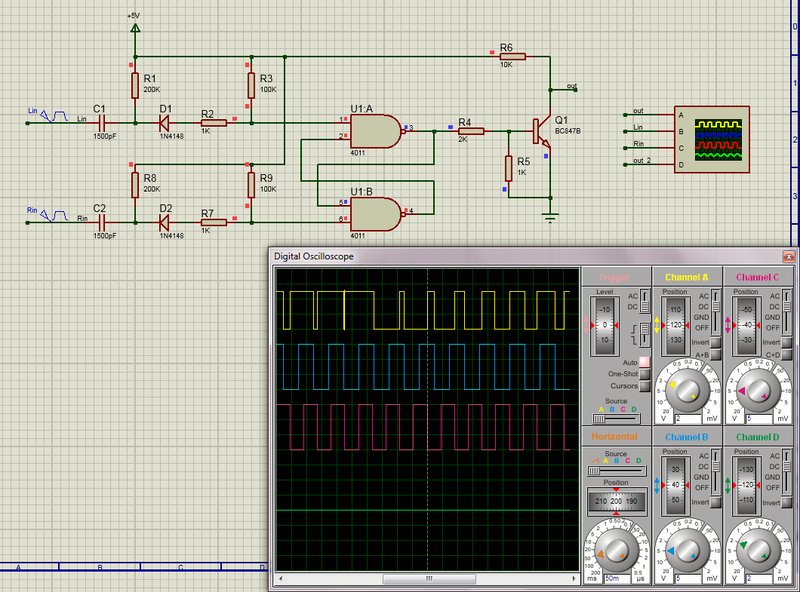Screen dimensions: 800x592
Task: Click Horizontal Position thumbwheel
Action: click(x=616, y=501)
